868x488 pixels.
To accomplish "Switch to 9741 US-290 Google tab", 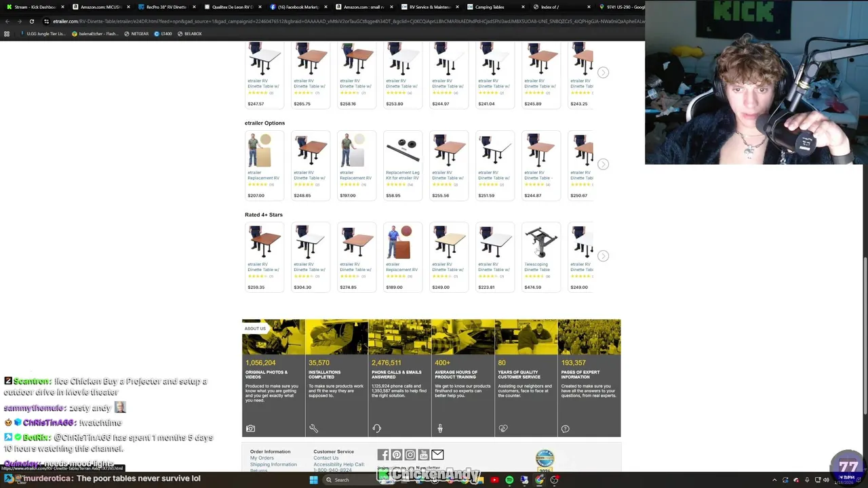I will tap(620, 7).
